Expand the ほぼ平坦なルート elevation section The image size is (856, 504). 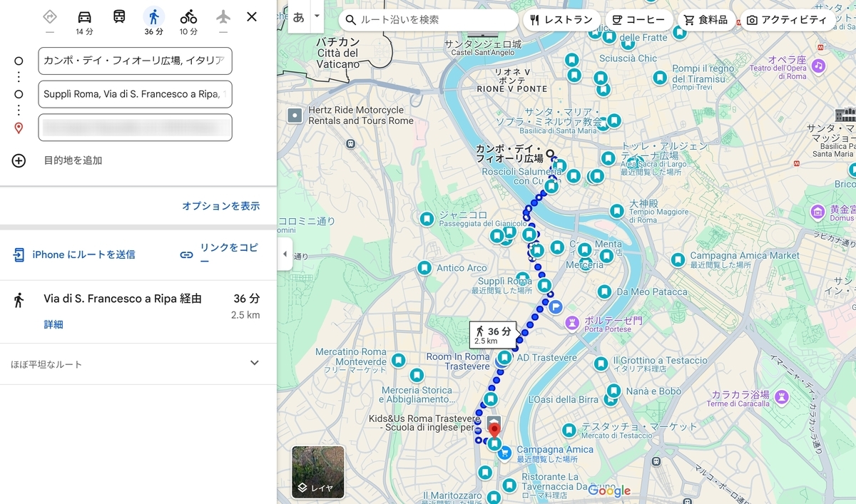tap(138, 364)
